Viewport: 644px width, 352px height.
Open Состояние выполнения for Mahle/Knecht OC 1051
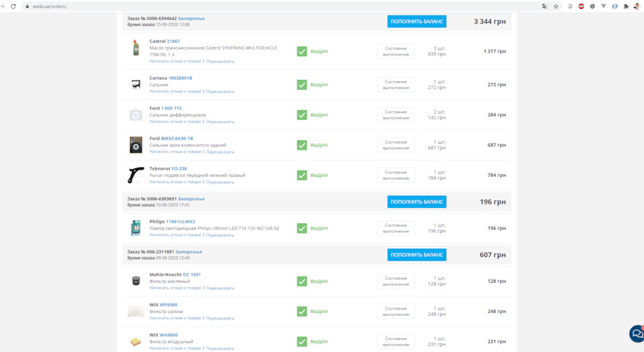(x=396, y=281)
